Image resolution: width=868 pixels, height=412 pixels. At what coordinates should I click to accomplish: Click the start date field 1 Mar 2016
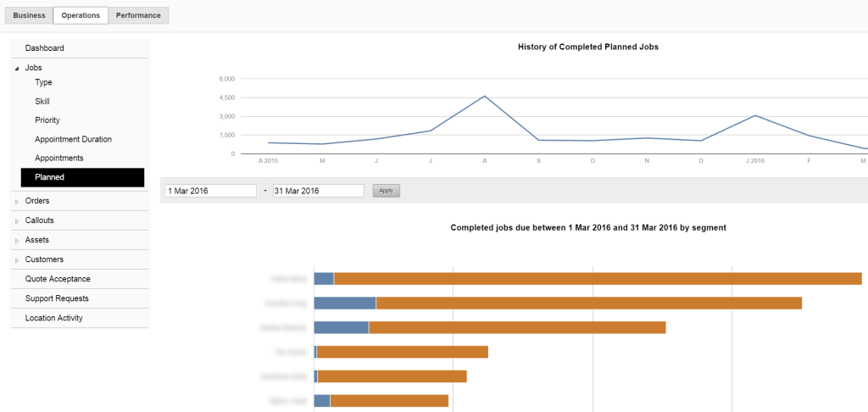tap(210, 191)
